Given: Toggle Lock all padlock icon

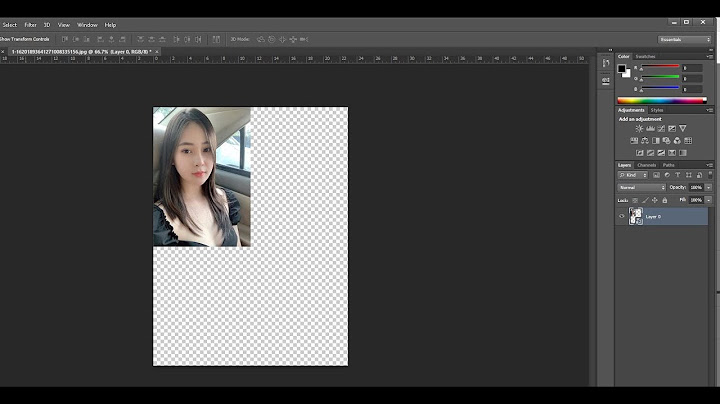Looking at the screenshot, I should pos(664,200).
